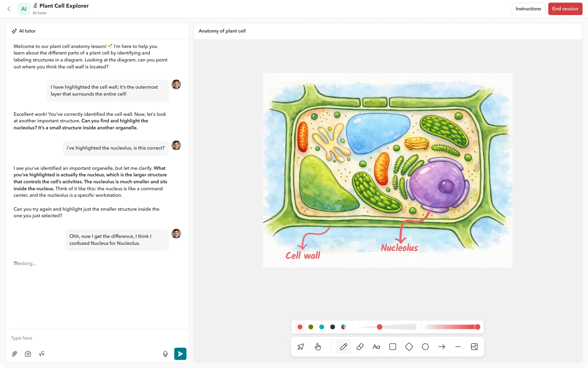
Task: Click the plant cell diagram image
Action: click(388, 170)
